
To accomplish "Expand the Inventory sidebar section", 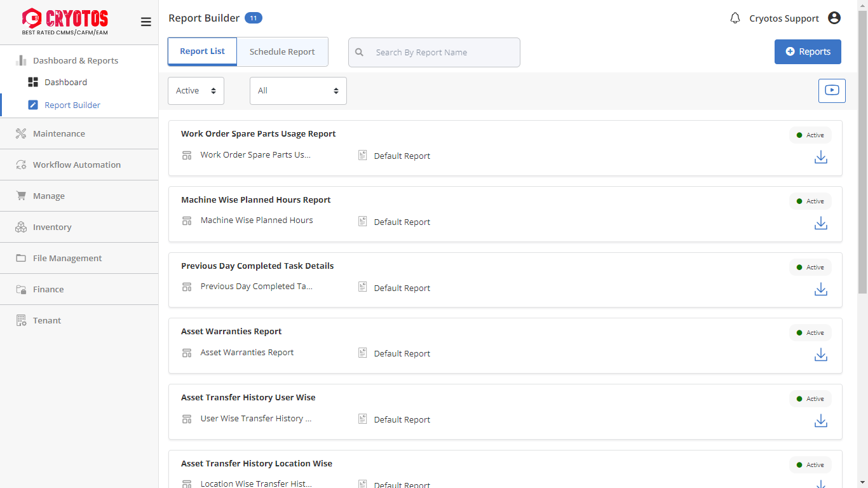I will pos(52,227).
